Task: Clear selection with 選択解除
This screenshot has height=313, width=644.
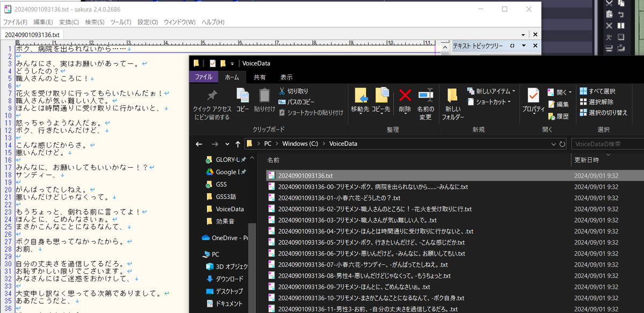Action: click(596, 102)
